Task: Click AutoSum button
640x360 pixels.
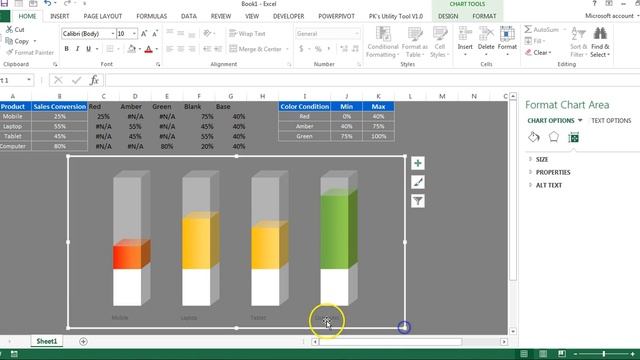Action: pyautogui.click(x=541, y=29)
